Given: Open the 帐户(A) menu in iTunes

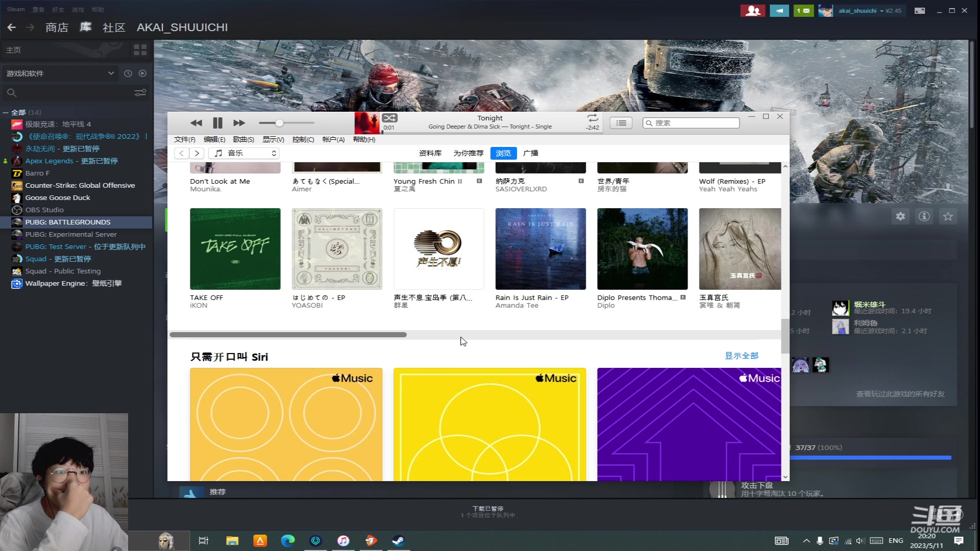Looking at the screenshot, I should 333,139.
